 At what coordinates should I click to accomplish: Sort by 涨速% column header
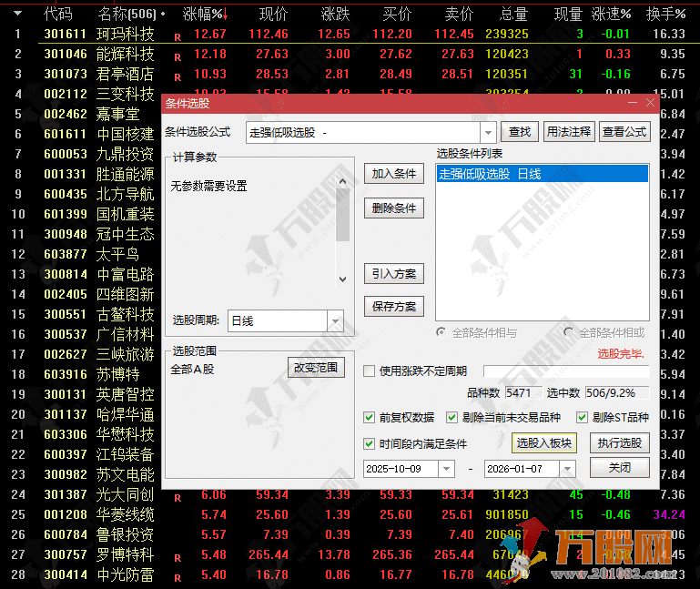pos(611,15)
